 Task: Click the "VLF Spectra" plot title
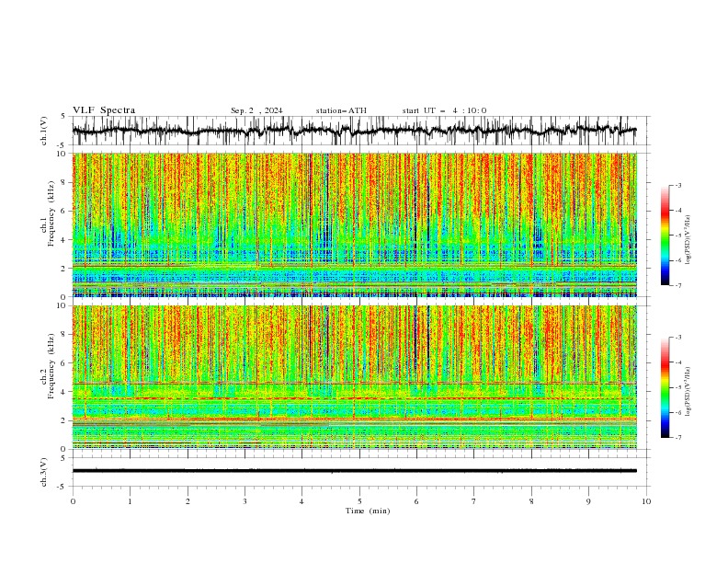click(x=104, y=110)
